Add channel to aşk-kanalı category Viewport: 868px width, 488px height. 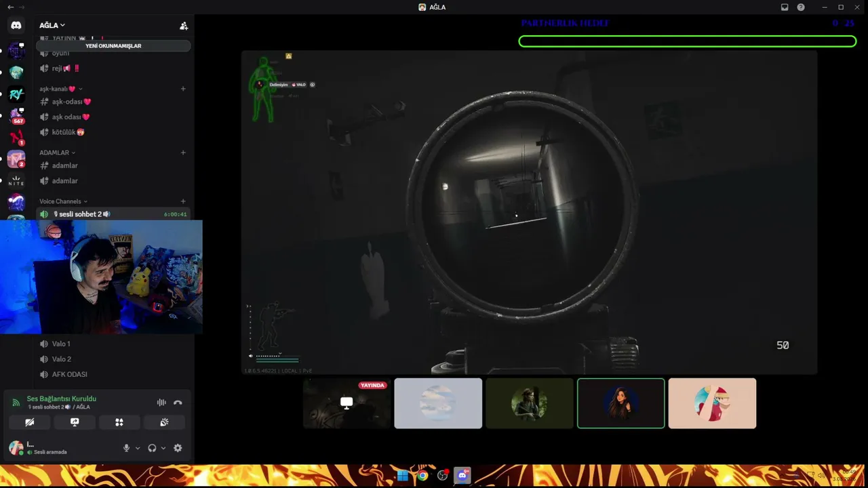pyautogui.click(x=183, y=89)
